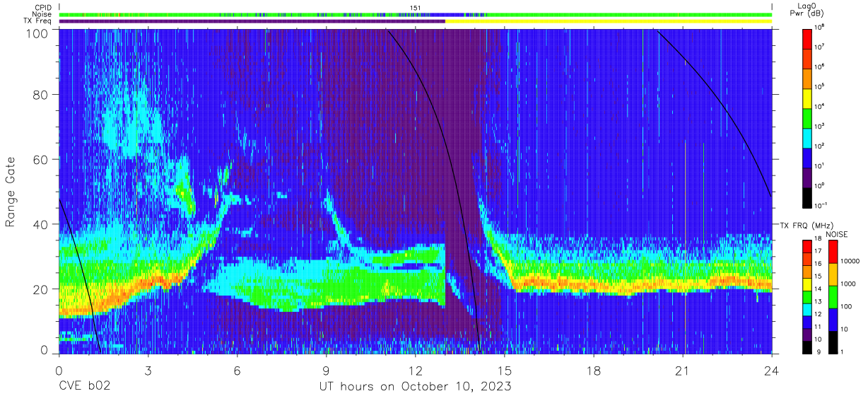868x401 pixels.
Task: Click the 'UT hours on October 10, 2023' axis title
Action: (x=415, y=387)
